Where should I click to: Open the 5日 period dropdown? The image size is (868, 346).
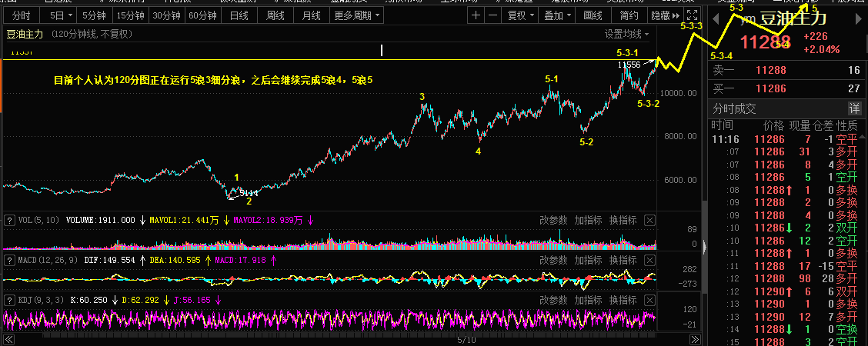[61, 15]
